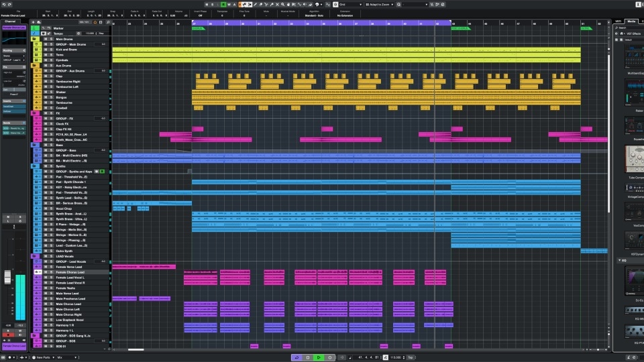Select the Split scissors tool

point(266,5)
